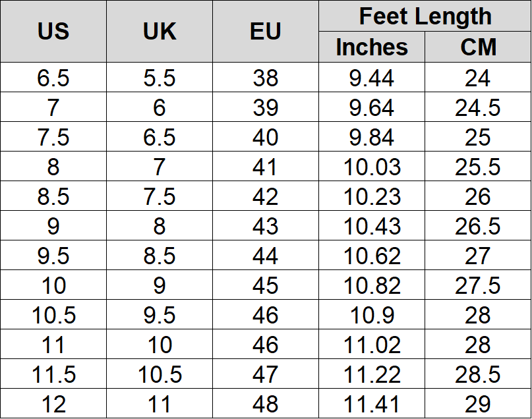532x419 pixels.
Task: Click UK size 10.5 cell
Action: 160,375
